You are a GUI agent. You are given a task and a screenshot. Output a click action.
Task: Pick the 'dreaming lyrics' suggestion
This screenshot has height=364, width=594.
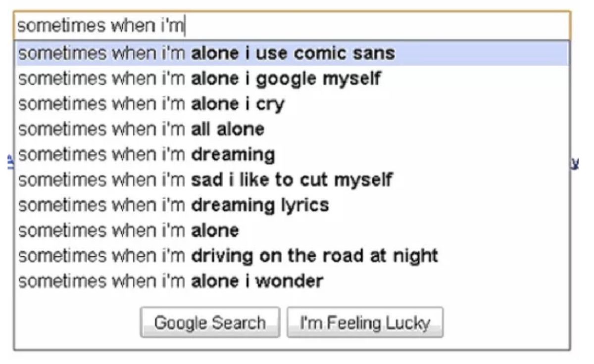pyautogui.click(x=292, y=205)
